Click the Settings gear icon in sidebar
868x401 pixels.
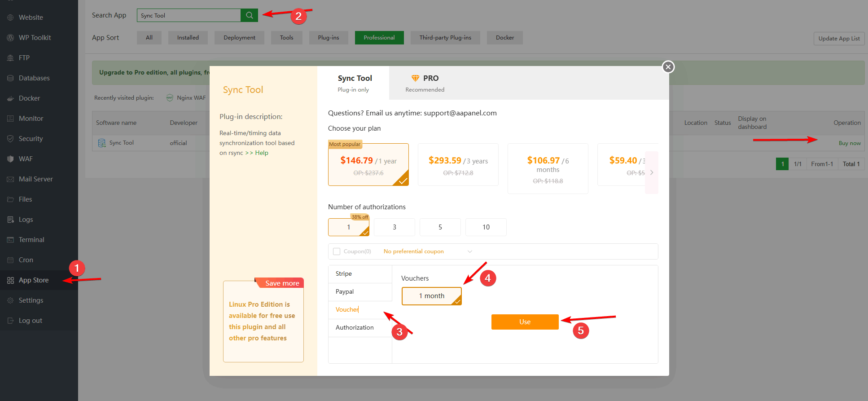[10, 300]
